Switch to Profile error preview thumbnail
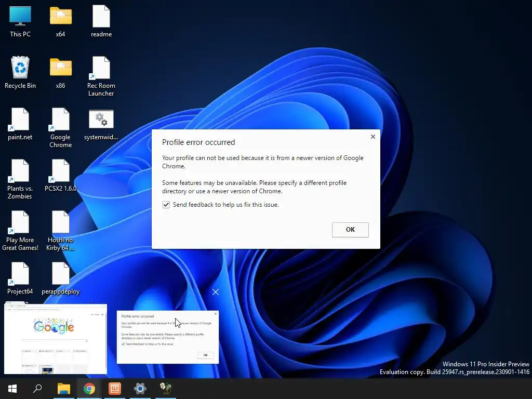This screenshot has width=532, height=399. click(x=168, y=337)
